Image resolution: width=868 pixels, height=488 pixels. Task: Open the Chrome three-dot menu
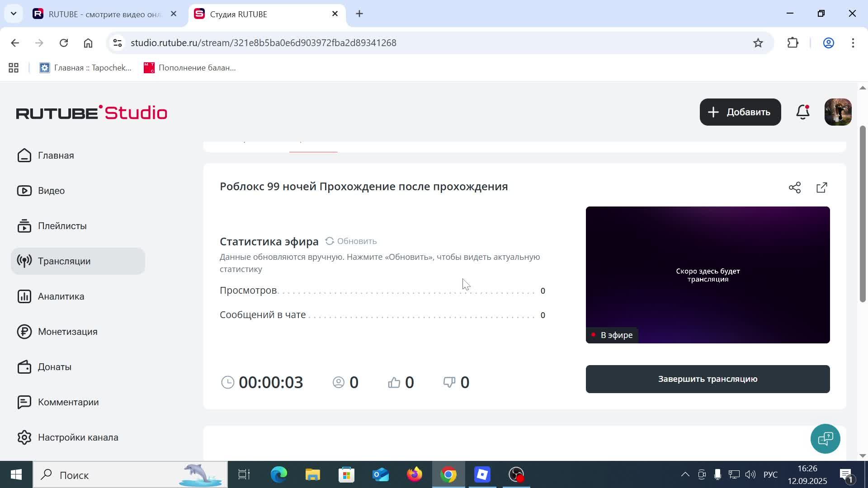[x=854, y=42]
